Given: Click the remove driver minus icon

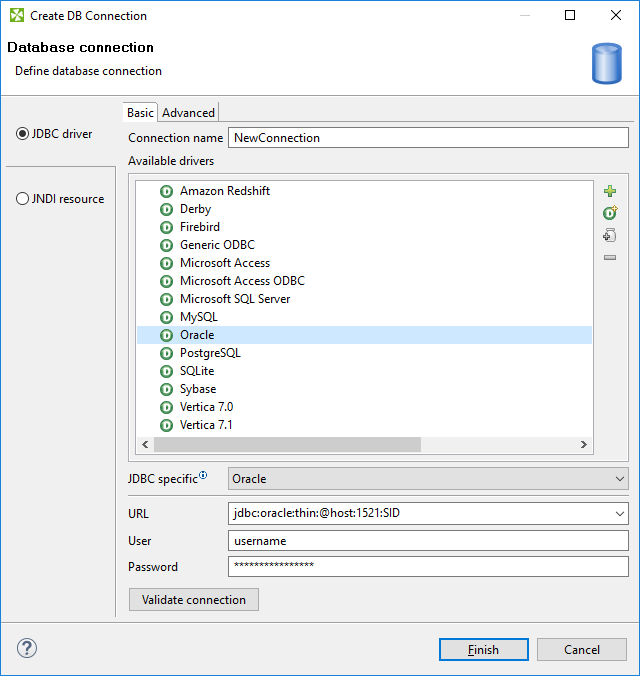Looking at the screenshot, I should [610, 257].
